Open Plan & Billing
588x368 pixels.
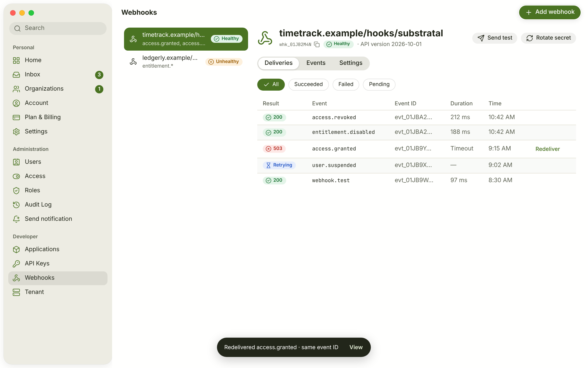tap(58, 117)
